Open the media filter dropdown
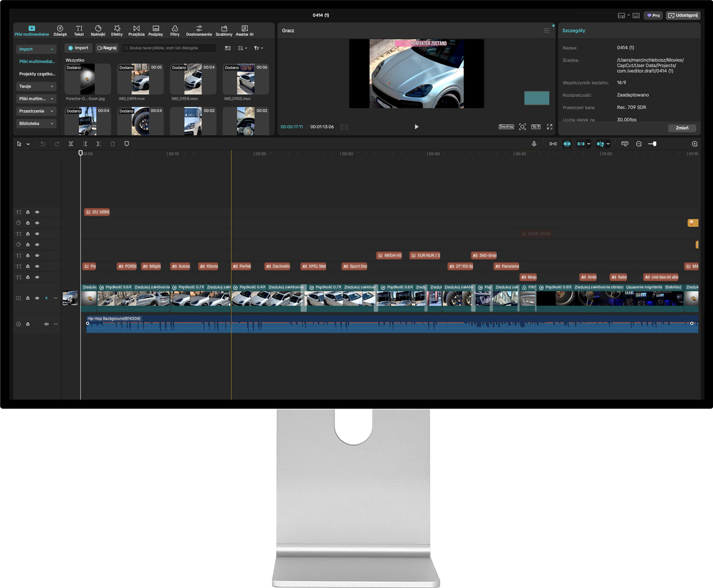The width and height of the screenshot is (713, 588). (x=258, y=48)
